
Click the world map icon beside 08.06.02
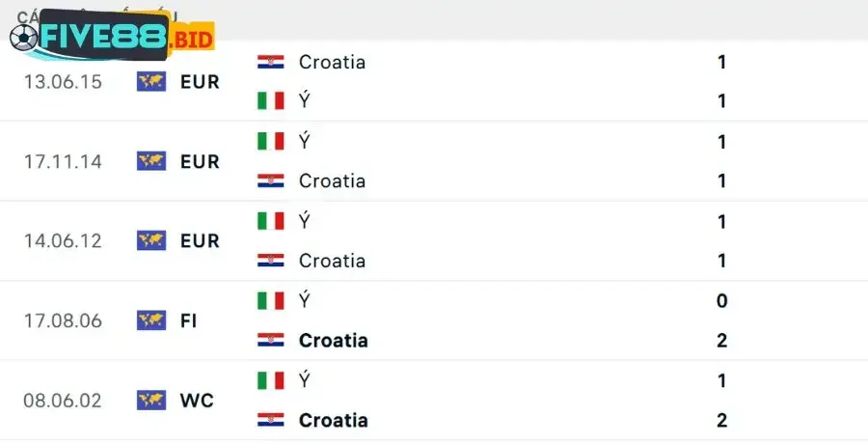[x=151, y=400]
